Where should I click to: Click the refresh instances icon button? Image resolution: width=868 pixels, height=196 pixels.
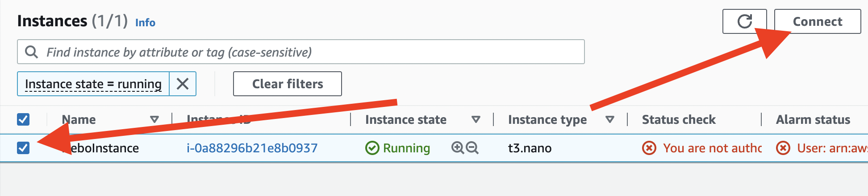pyautogui.click(x=744, y=21)
